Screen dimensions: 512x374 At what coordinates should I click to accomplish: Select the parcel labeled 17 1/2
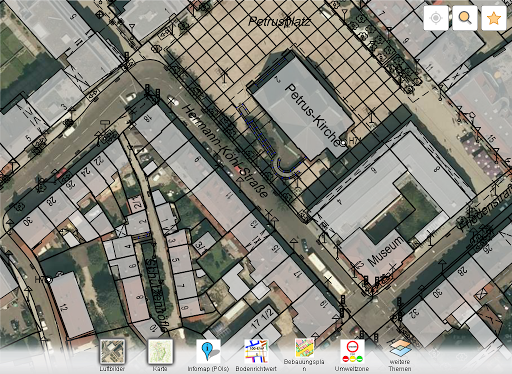click(263, 317)
